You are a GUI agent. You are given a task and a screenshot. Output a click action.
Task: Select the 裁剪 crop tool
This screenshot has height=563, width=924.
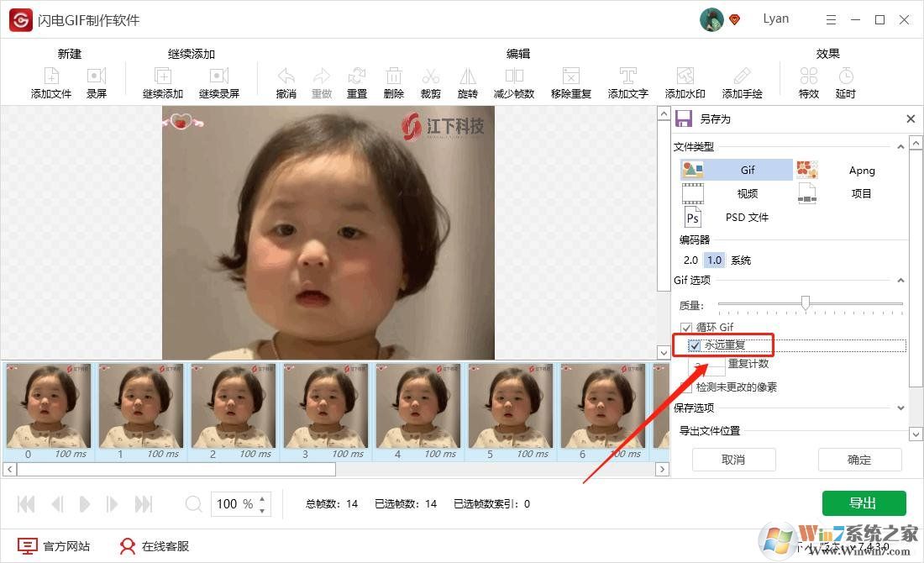[x=430, y=81]
